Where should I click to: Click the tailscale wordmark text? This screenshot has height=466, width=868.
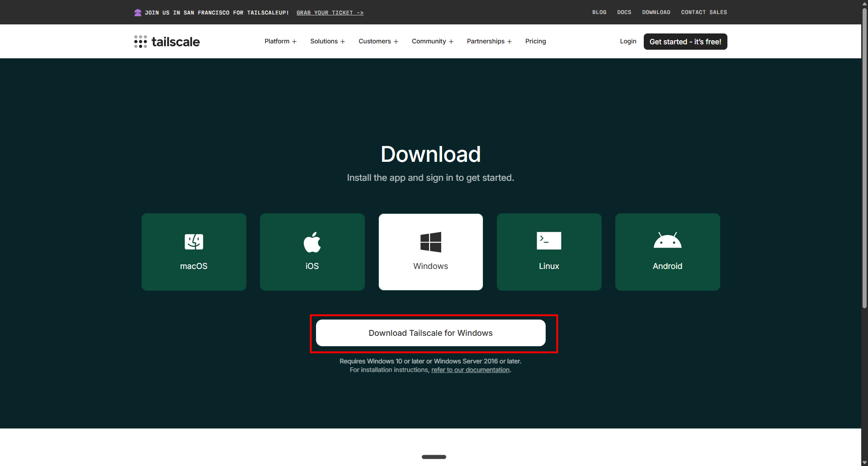pos(175,42)
